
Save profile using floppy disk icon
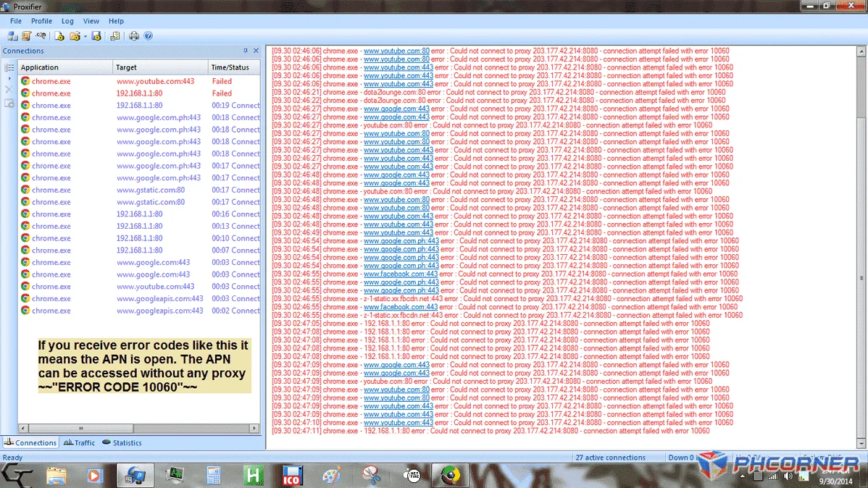[96, 36]
